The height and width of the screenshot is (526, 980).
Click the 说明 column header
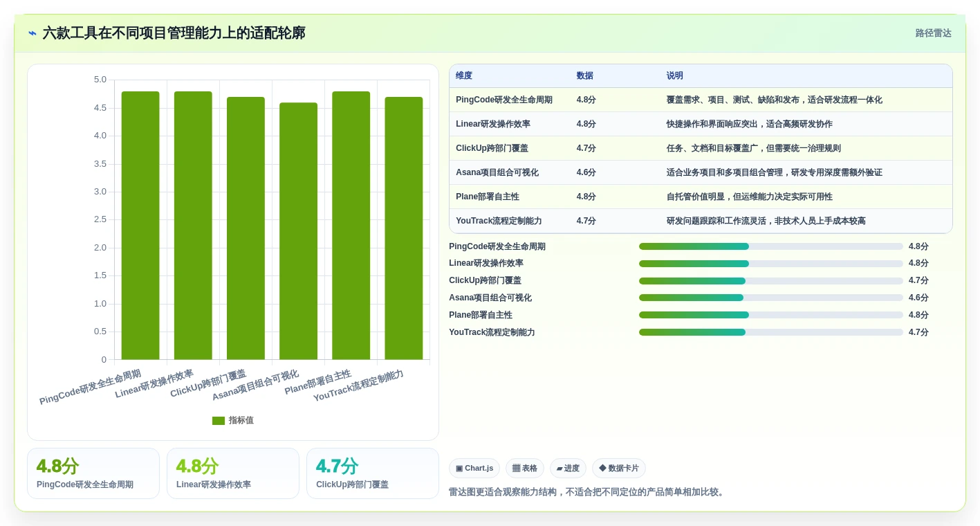(x=675, y=76)
